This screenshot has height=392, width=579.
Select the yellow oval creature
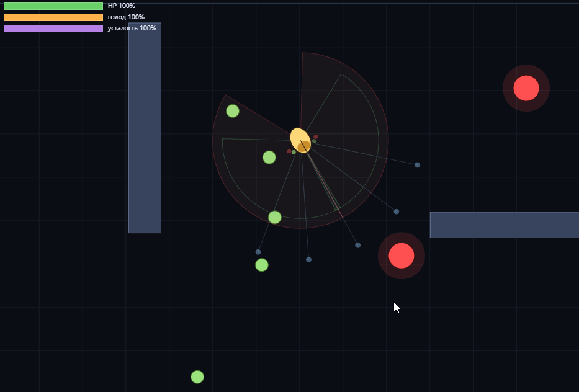(300, 140)
